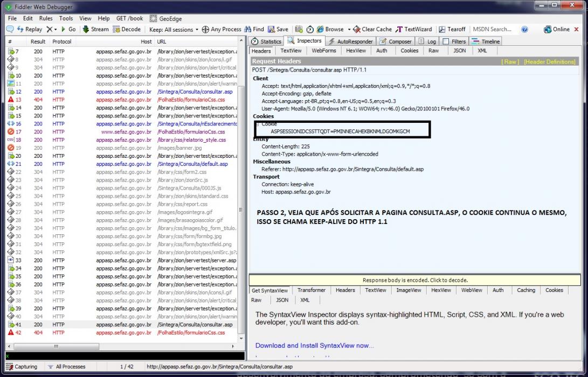Click the MSDN Search field
This screenshot has height=377, width=588.
(x=493, y=29)
